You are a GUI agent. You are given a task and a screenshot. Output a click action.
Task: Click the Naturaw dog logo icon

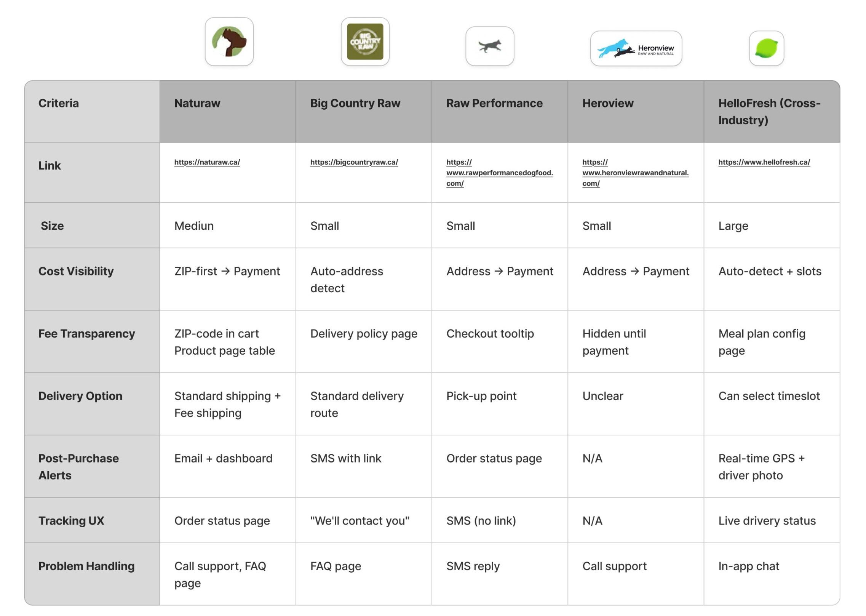click(229, 42)
